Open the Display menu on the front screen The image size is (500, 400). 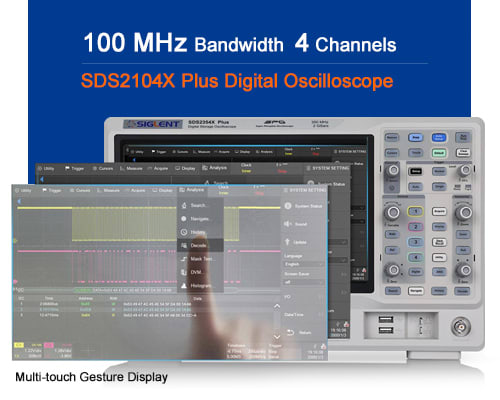pyautogui.click(x=163, y=191)
